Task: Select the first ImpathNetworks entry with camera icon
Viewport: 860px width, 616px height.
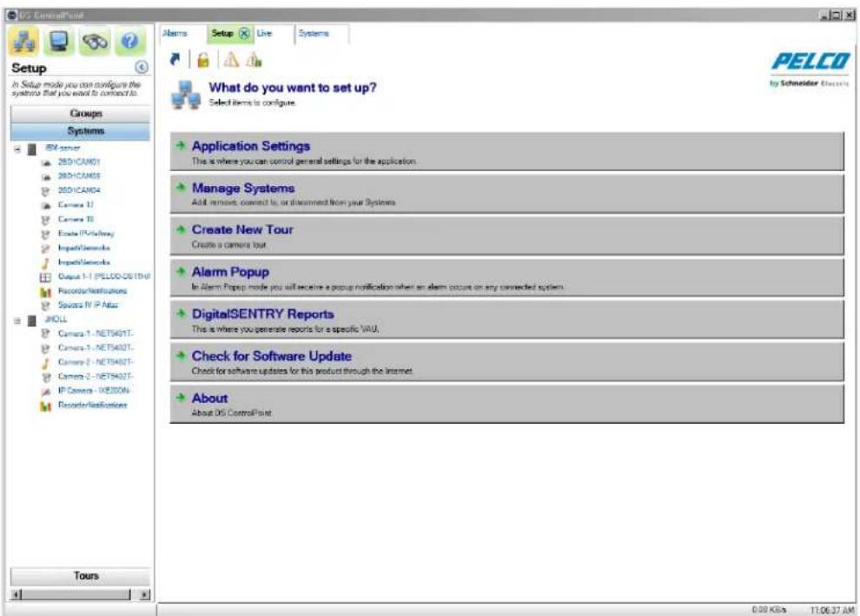Action: (x=84, y=248)
